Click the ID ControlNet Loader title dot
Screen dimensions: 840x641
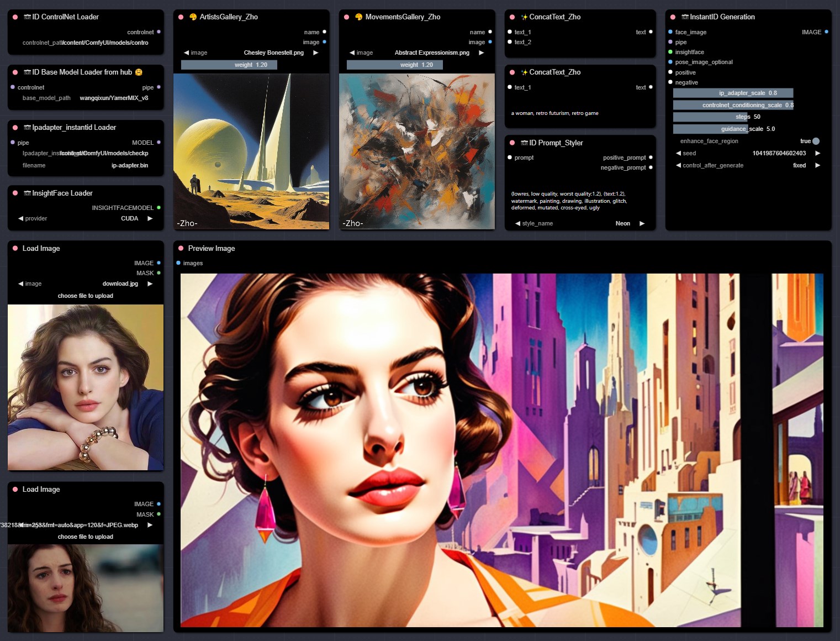[15, 17]
